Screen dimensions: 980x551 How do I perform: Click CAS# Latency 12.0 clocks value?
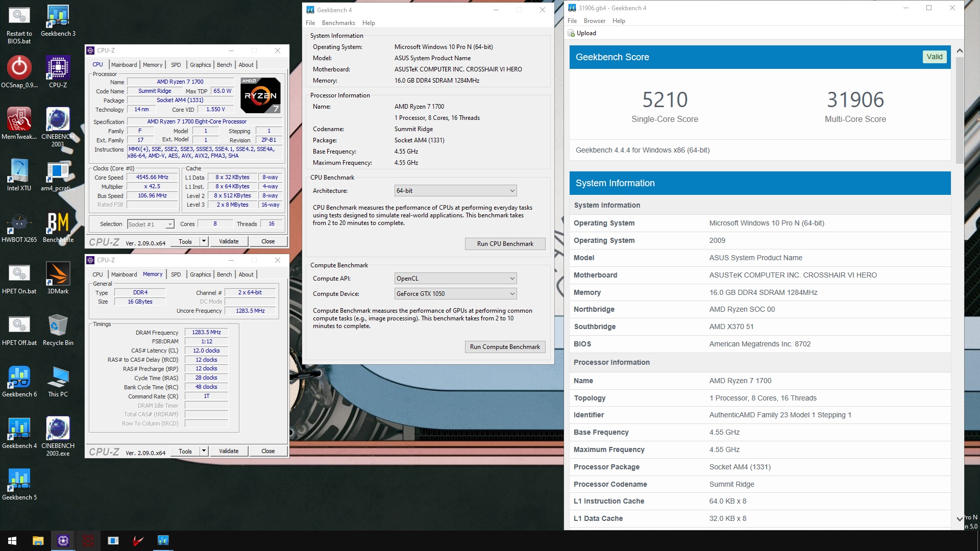206,350
